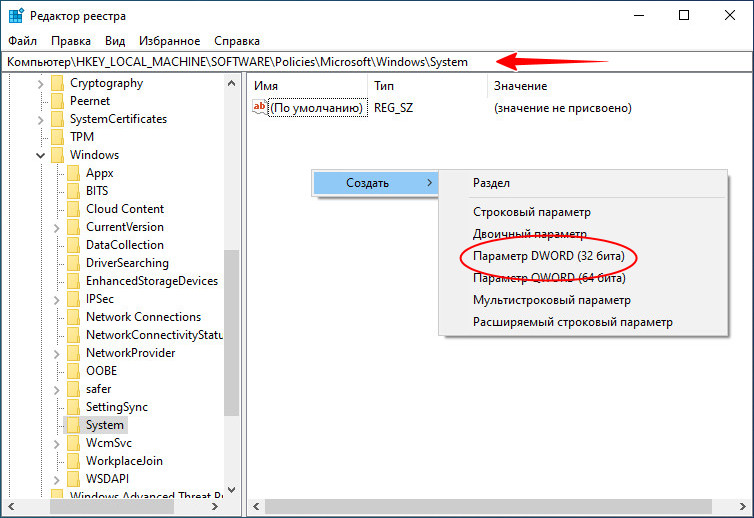Screen dimensions: 754x518
Task: Open the Создать context submenu
Action: tap(376, 183)
